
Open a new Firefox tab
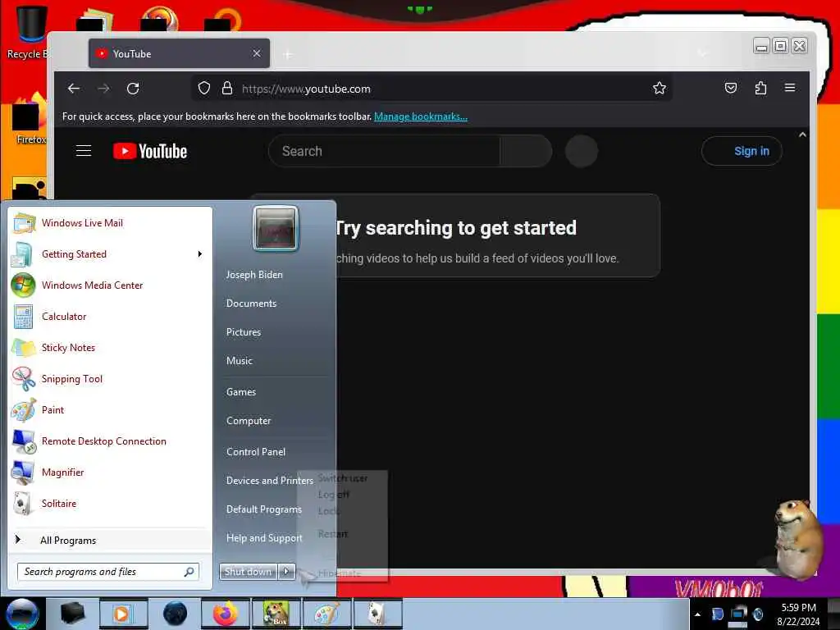coord(288,54)
